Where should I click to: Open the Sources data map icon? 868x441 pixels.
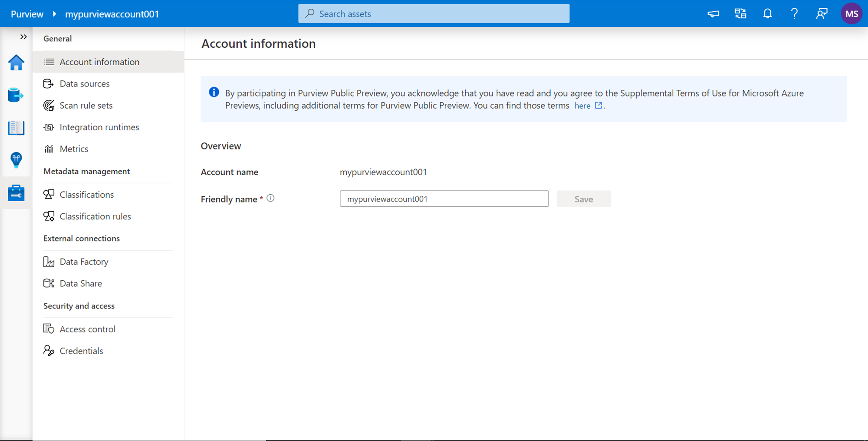[x=16, y=95]
